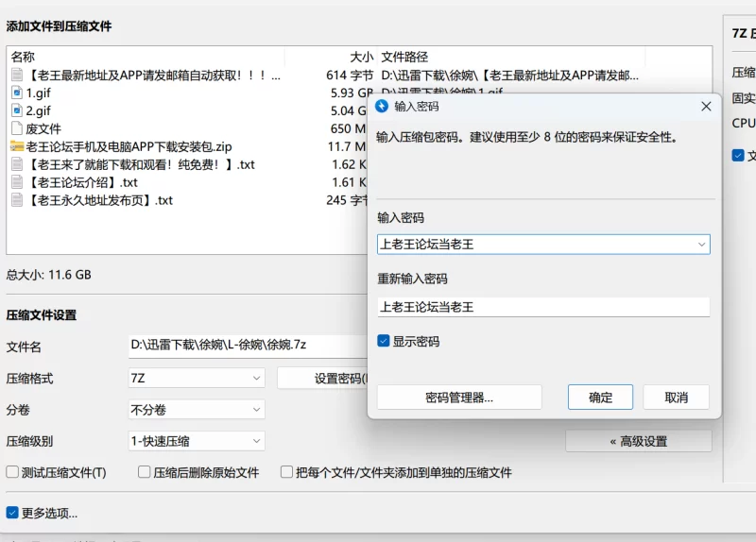Collapse 高级设置 with the « button
Screen dimensions: 756x542
point(639,441)
